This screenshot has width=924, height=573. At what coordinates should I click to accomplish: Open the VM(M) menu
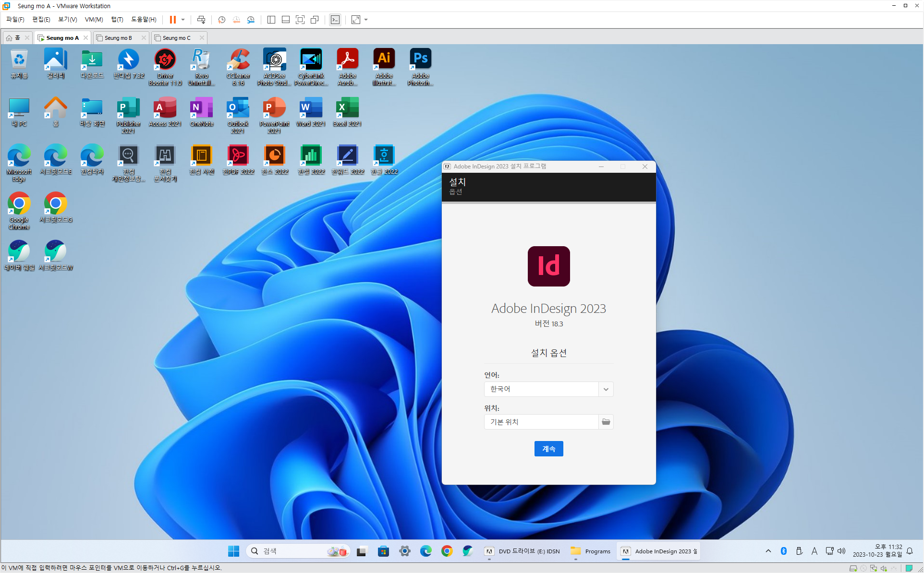[94, 20]
